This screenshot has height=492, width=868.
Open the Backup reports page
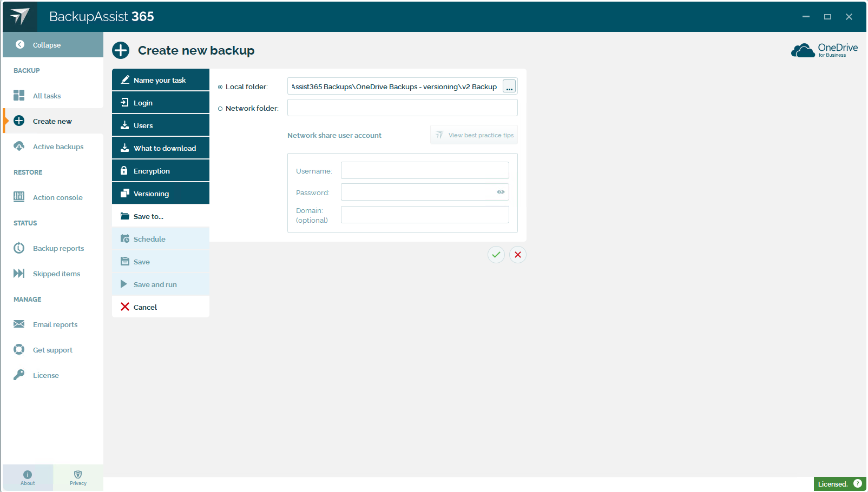(53, 248)
